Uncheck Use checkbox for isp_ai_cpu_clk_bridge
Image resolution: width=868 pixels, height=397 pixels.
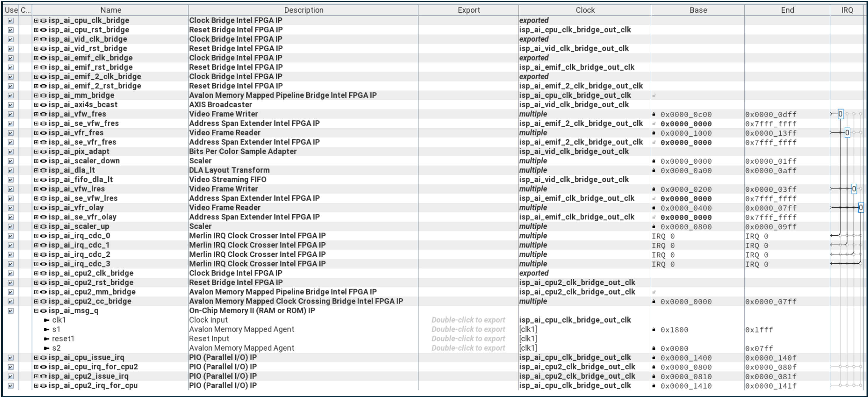(11, 20)
